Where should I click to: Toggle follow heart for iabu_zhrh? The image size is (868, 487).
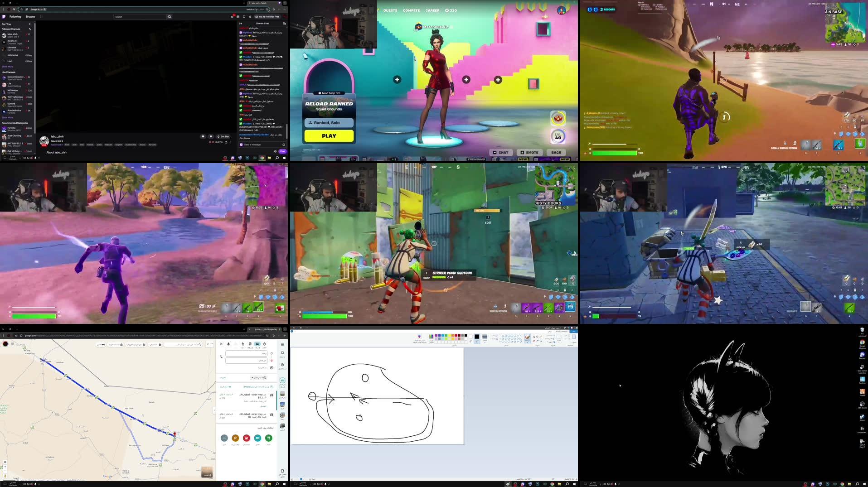point(203,136)
